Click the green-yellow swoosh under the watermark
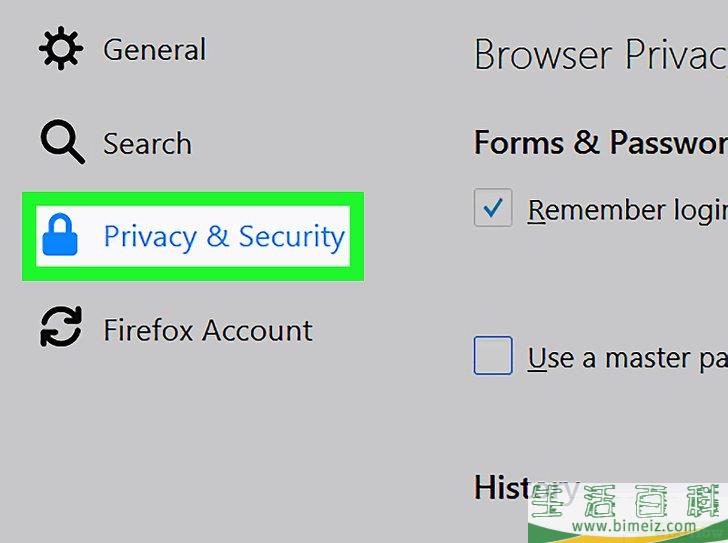 click(x=627, y=537)
